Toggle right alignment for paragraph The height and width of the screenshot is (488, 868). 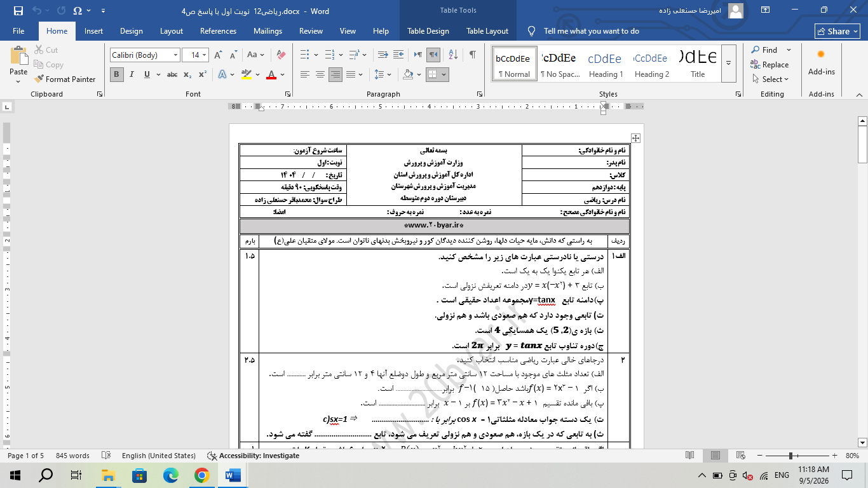(x=336, y=74)
